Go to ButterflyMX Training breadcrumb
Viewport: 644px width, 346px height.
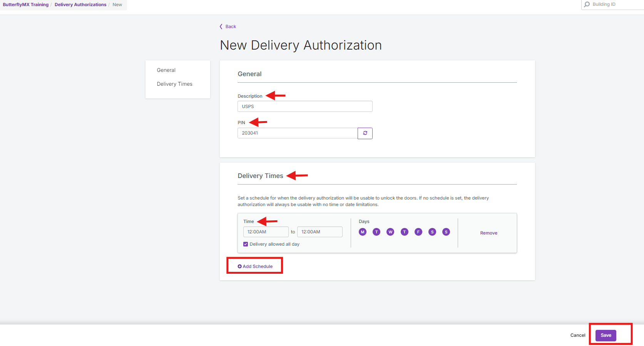(26, 5)
